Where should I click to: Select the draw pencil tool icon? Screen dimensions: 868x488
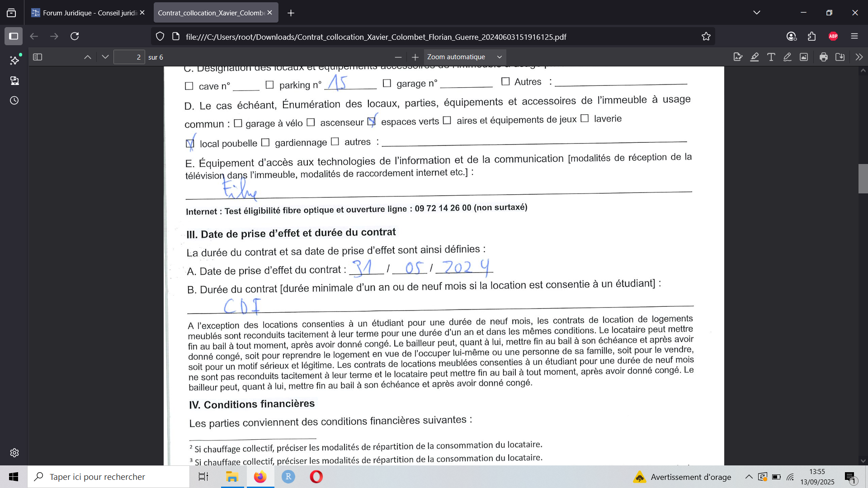click(x=788, y=57)
